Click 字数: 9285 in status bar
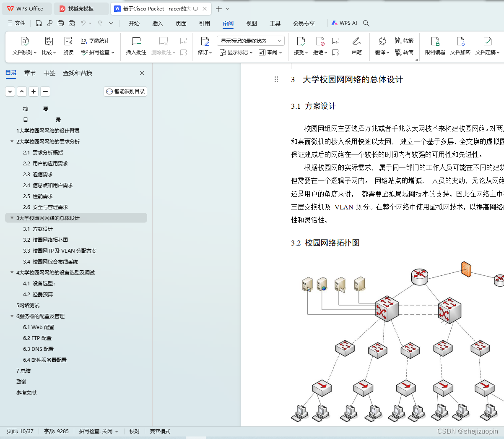The image size is (504, 439). 56,431
